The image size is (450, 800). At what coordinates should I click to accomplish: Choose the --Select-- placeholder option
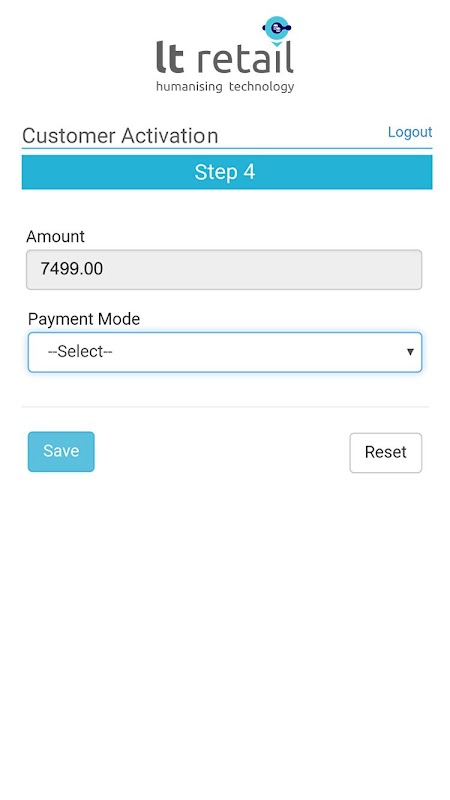point(80,352)
